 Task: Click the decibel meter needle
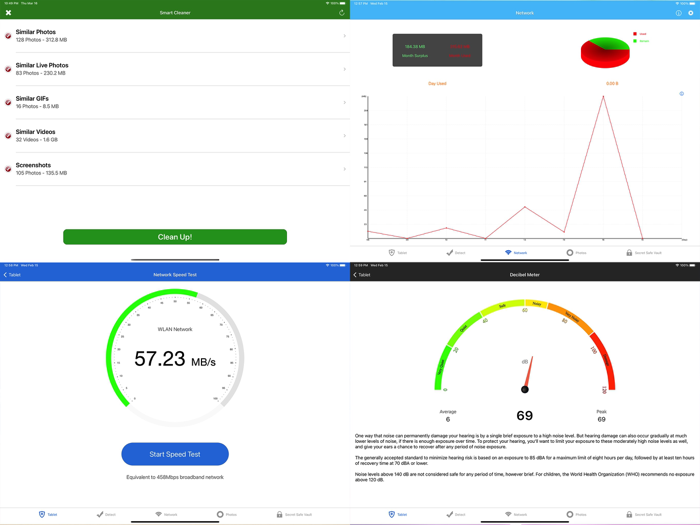point(528,374)
